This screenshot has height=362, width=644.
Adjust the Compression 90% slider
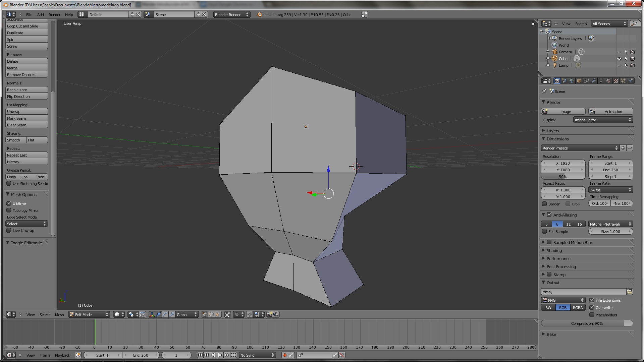pyautogui.click(x=587, y=323)
